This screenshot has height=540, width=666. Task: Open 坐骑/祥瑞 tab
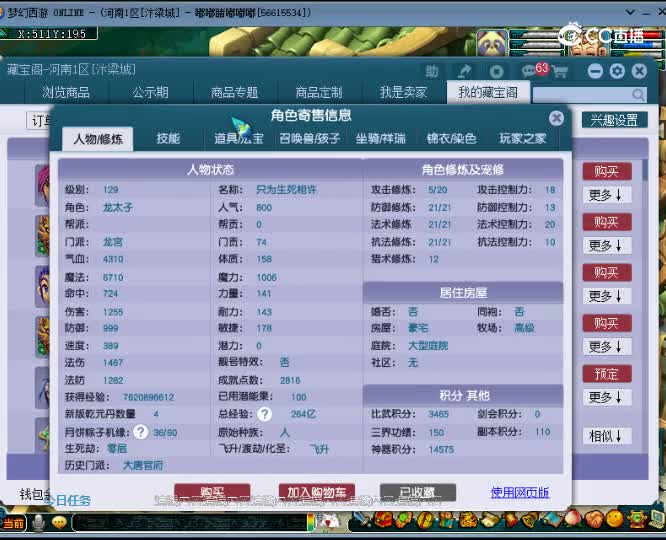[381, 139]
